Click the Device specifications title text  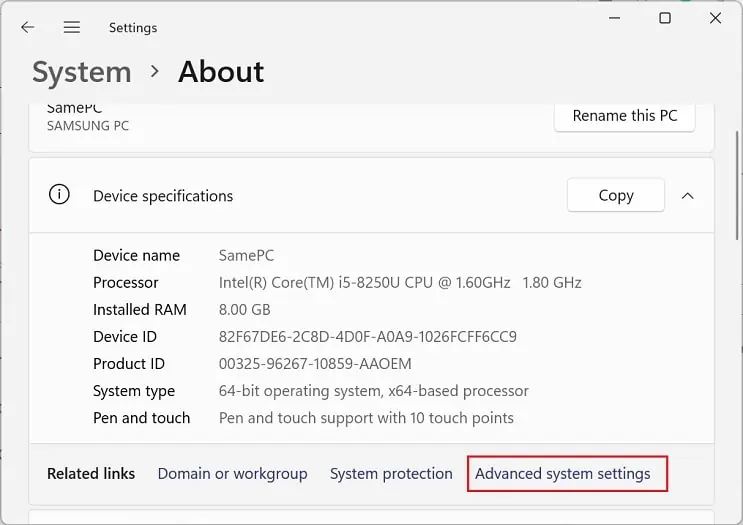click(163, 196)
